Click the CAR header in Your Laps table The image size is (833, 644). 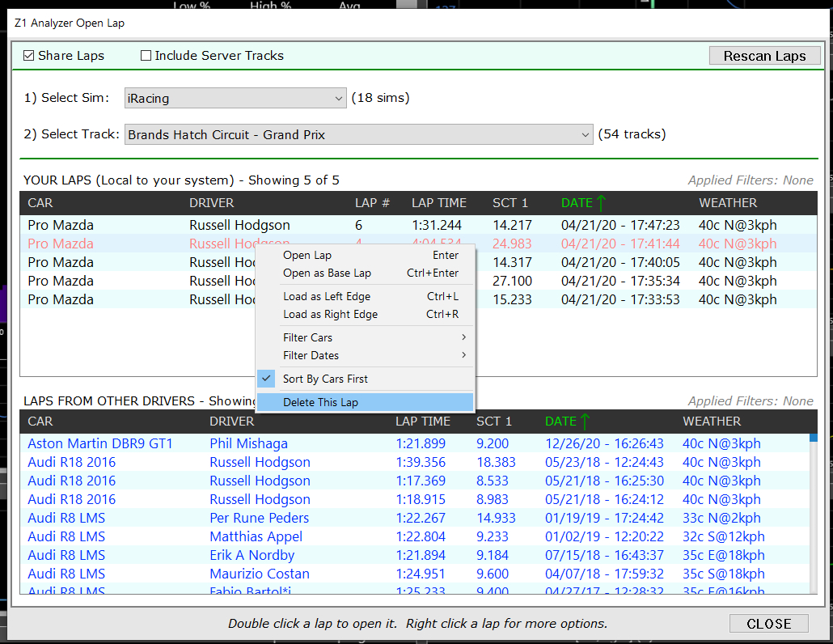pos(40,203)
